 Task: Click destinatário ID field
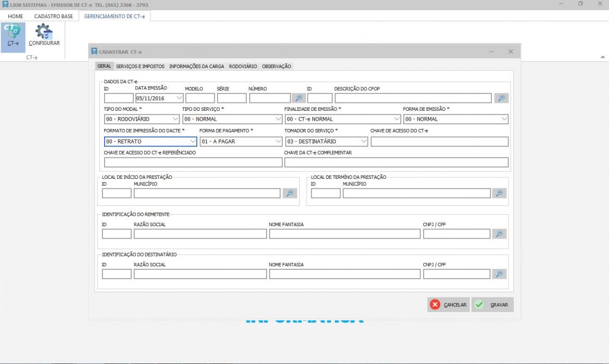117,274
